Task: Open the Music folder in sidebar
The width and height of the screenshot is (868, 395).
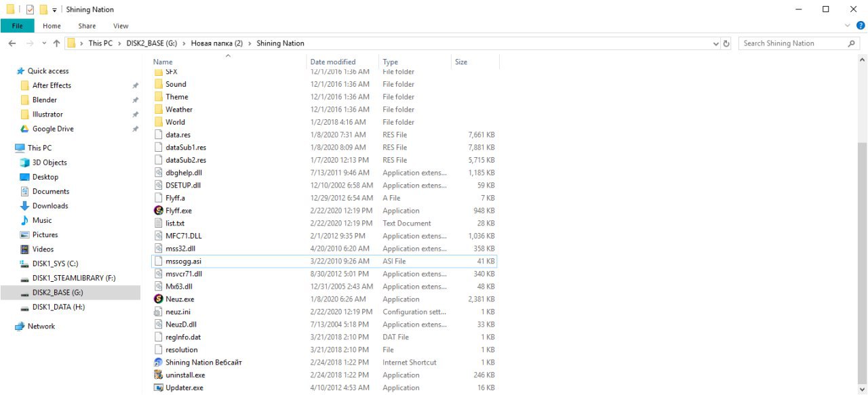Action: 42,220
